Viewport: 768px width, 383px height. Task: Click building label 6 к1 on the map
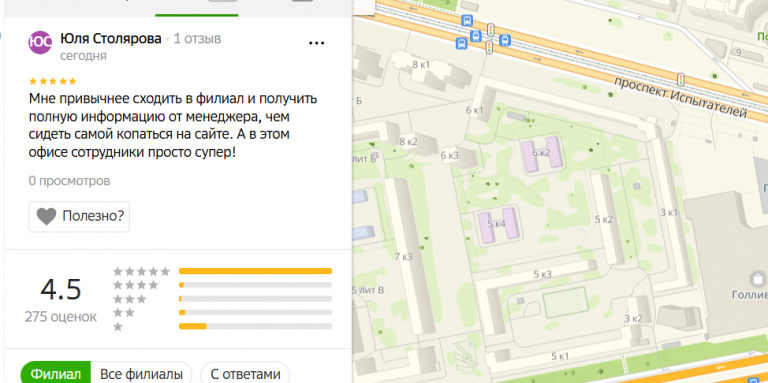tap(475, 111)
